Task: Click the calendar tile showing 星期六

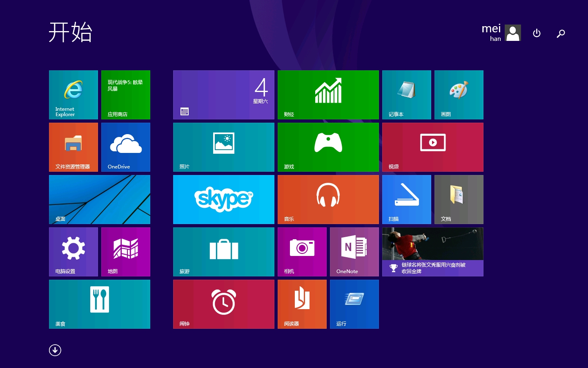Action: tap(223, 94)
